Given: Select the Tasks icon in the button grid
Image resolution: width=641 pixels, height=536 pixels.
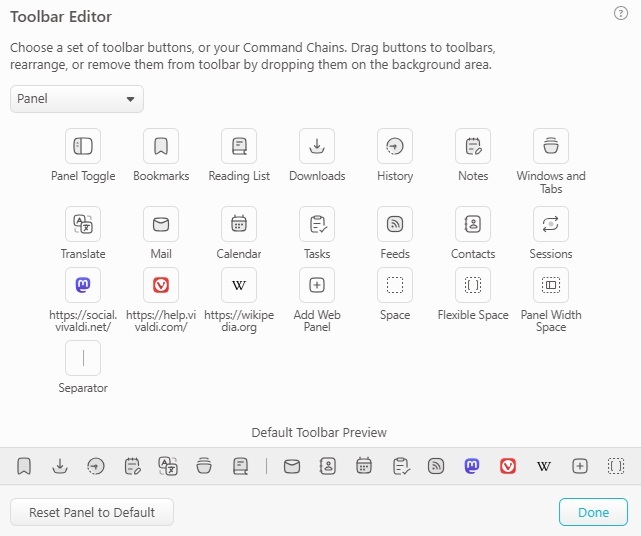Looking at the screenshot, I should 317,224.
